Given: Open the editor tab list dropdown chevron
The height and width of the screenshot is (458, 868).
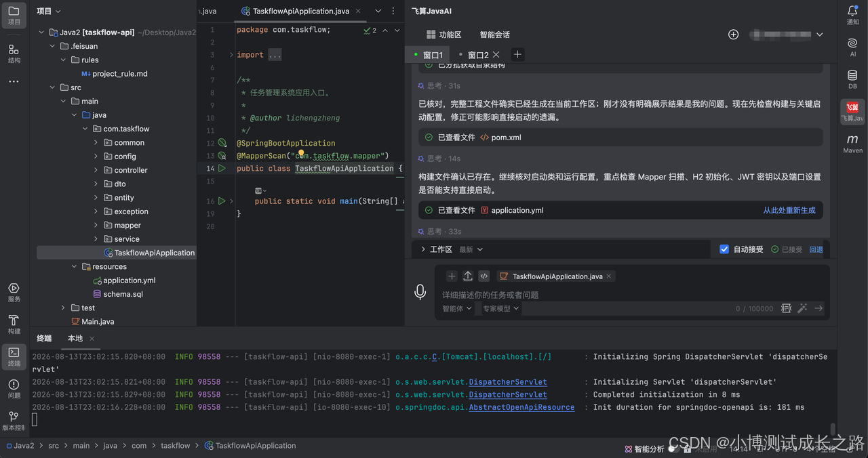Looking at the screenshot, I should (x=378, y=11).
